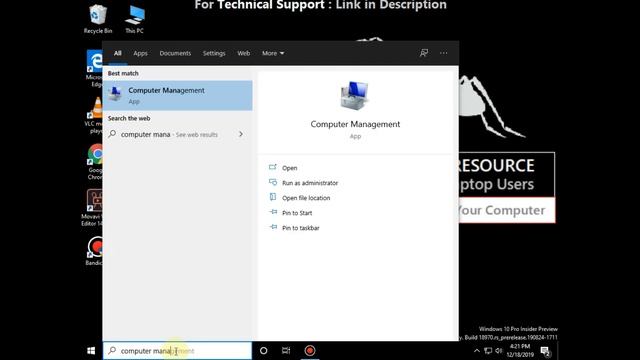
Task: Open the Action Center notifications icon
Action: (545, 351)
